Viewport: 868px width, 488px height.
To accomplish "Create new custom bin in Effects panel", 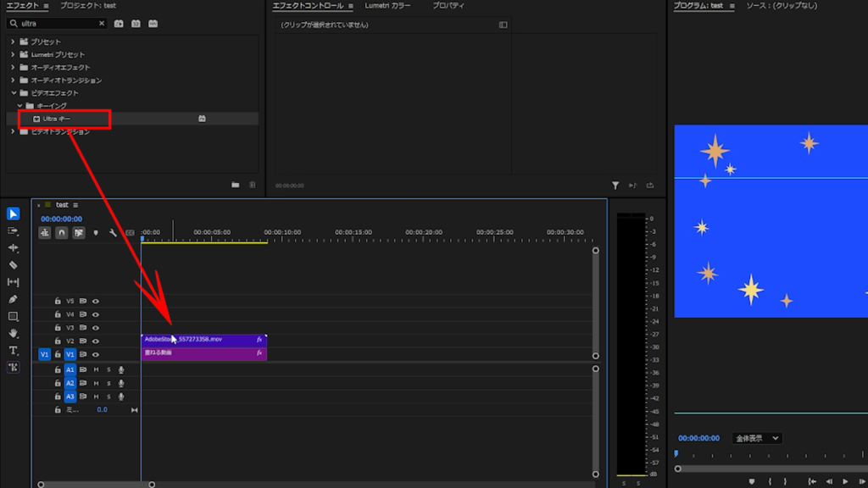I will pos(236,185).
